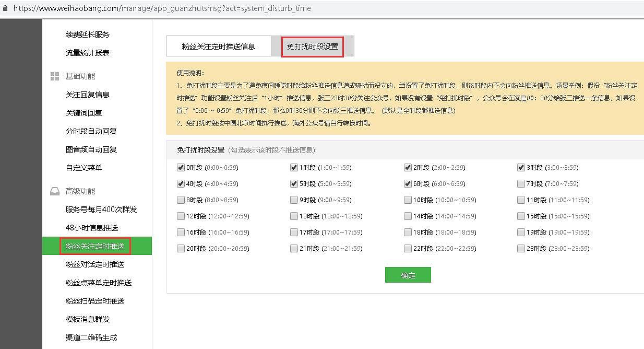The image size is (644, 349).
Task: Uncheck the 0时段 (0:00~0:59) checkbox
Action: point(180,167)
